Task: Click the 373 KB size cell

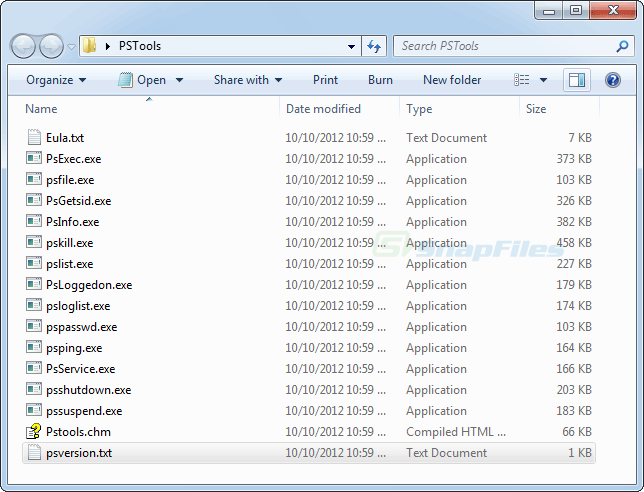Action: [x=574, y=159]
